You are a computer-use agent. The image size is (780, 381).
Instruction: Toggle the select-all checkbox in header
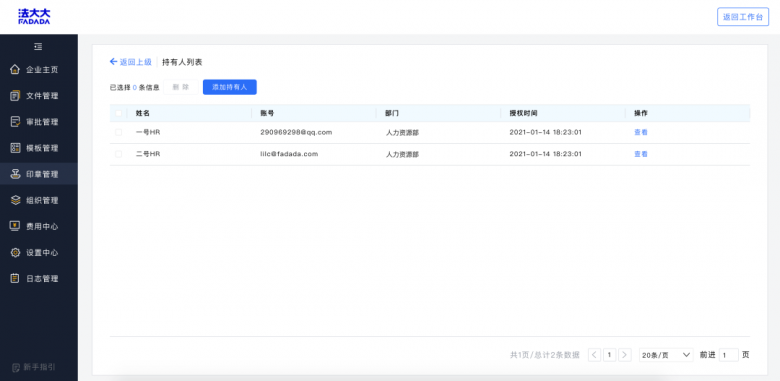pyautogui.click(x=118, y=113)
